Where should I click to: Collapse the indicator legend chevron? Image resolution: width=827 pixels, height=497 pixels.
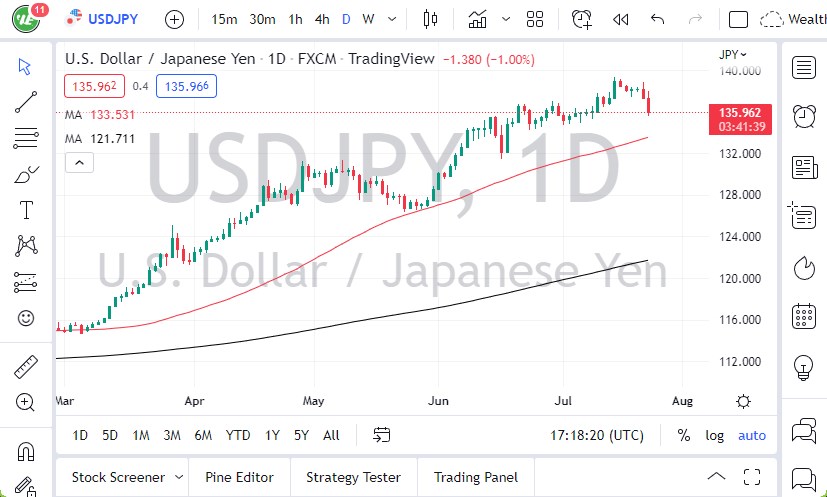pos(73,163)
